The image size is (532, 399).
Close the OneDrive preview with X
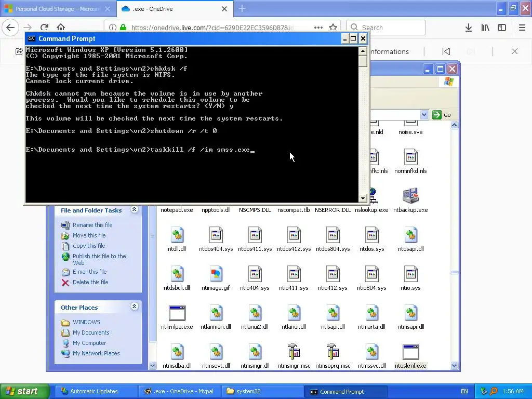(x=514, y=51)
